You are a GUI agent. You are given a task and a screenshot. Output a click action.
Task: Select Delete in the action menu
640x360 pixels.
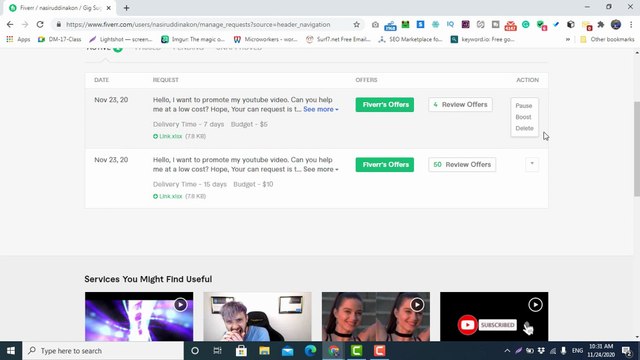pos(524,128)
